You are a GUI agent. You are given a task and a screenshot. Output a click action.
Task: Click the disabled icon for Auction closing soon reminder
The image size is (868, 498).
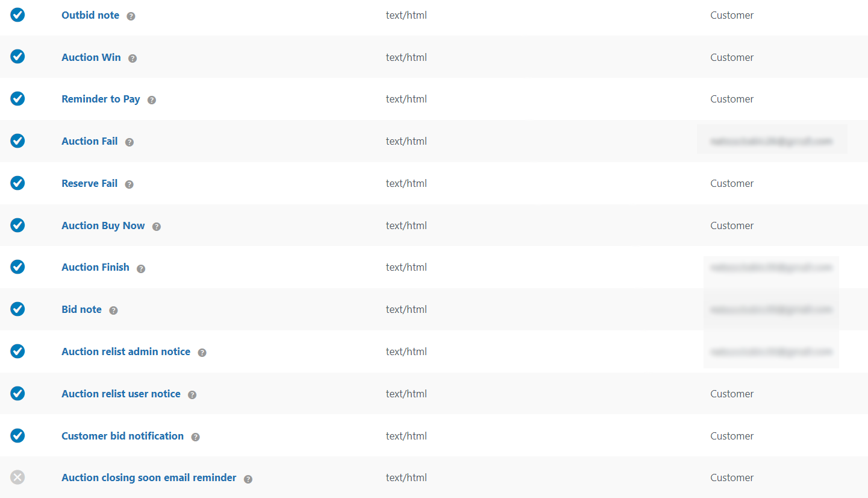coord(17,477)
